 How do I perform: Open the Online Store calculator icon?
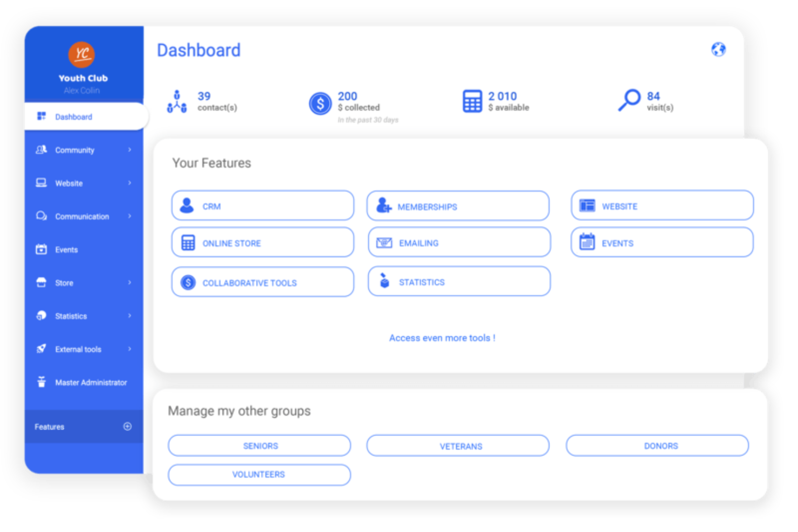pyautogui.click(x=187, y=243)
